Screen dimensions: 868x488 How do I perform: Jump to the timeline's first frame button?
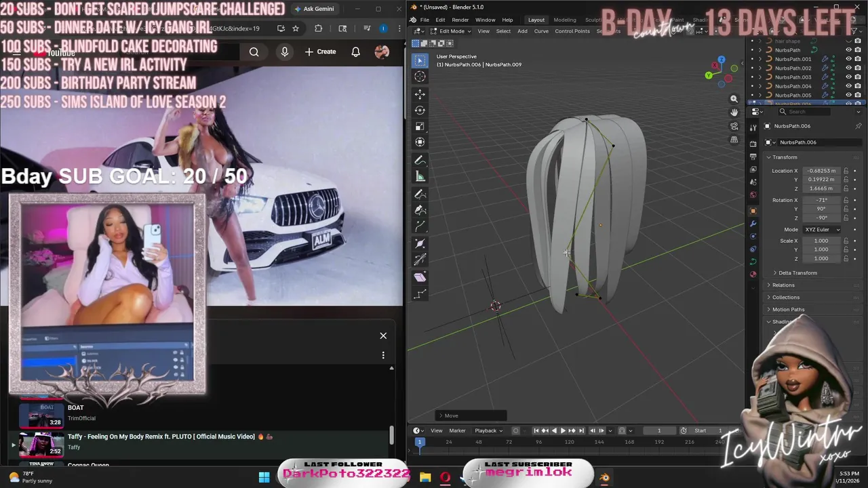536,430
